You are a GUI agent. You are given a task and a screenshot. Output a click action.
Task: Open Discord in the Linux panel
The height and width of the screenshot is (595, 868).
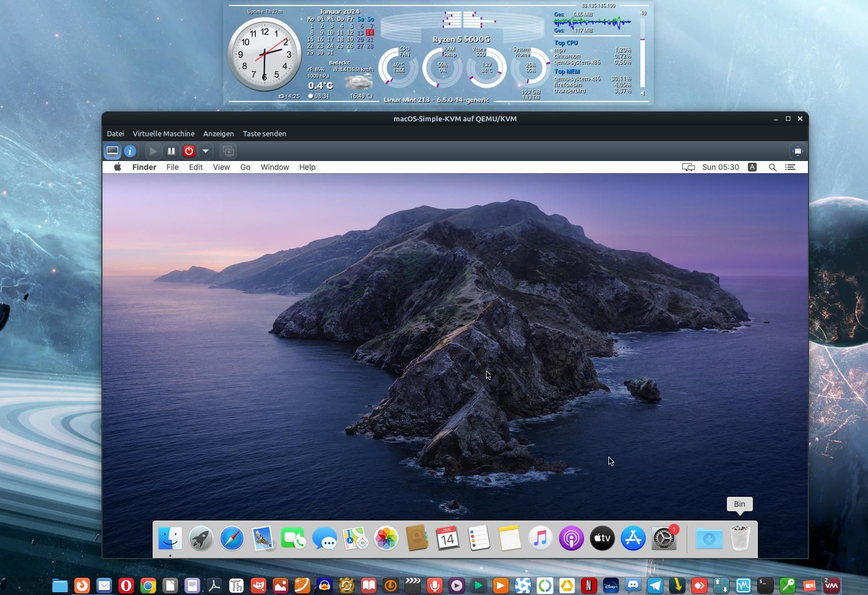(633, 585)
